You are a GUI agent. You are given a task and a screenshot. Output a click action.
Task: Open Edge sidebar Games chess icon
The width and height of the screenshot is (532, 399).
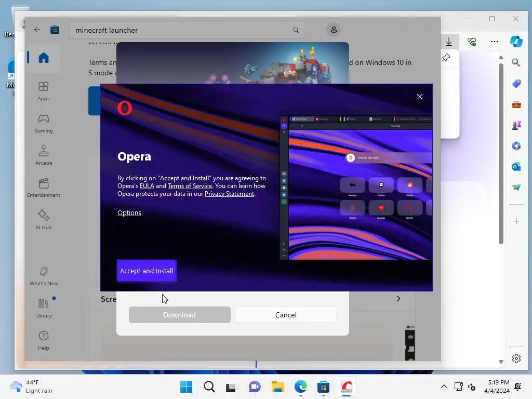516,125
